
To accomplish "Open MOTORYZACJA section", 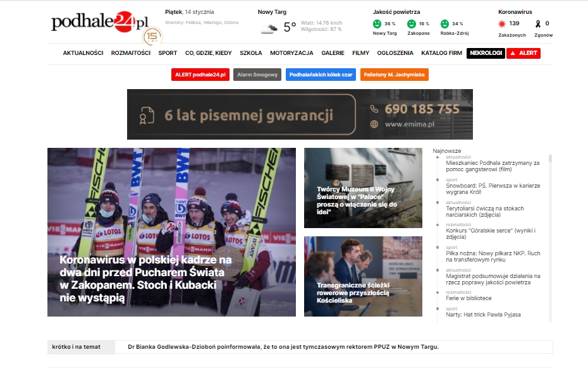I will pos(291,53).
